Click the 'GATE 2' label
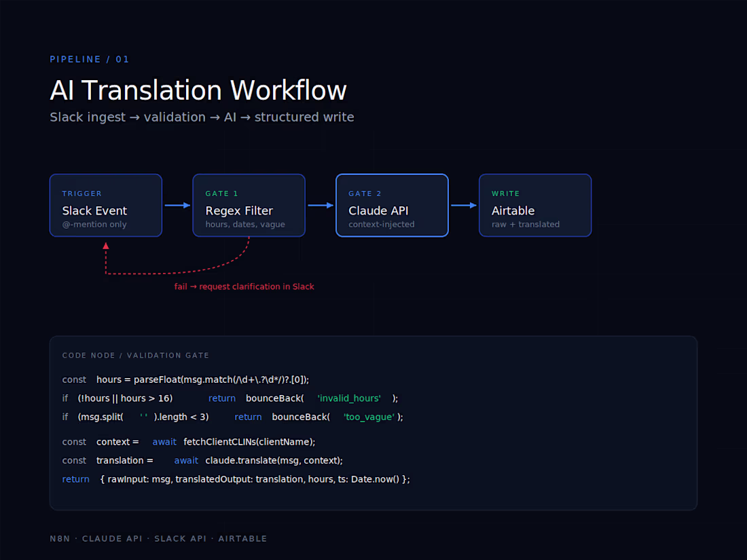The width and height of the screenshot is (747, 560). tap(365, 194)
